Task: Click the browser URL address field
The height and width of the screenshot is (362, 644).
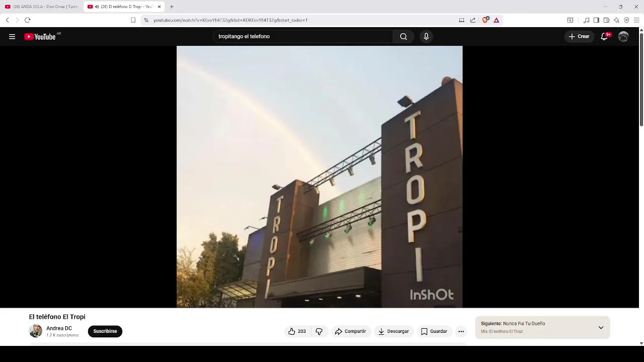Action: [302, 20]
